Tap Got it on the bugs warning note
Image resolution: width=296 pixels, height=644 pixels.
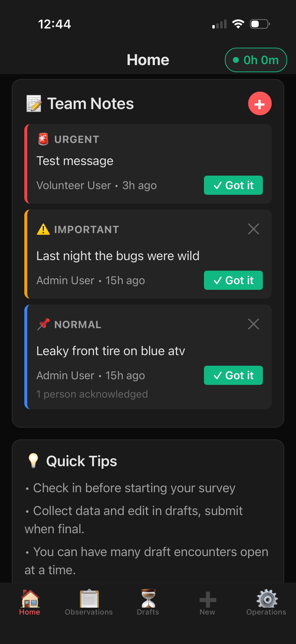(x=233, y=280)
